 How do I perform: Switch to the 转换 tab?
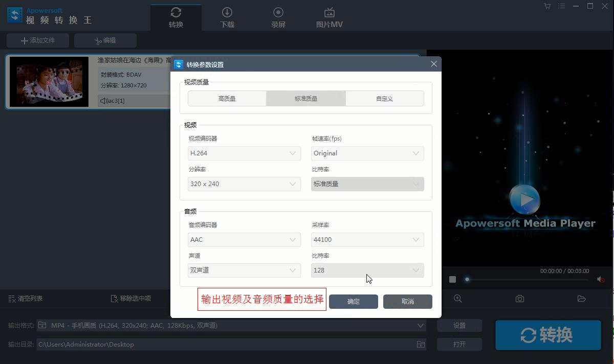click(x=176, y=17)
